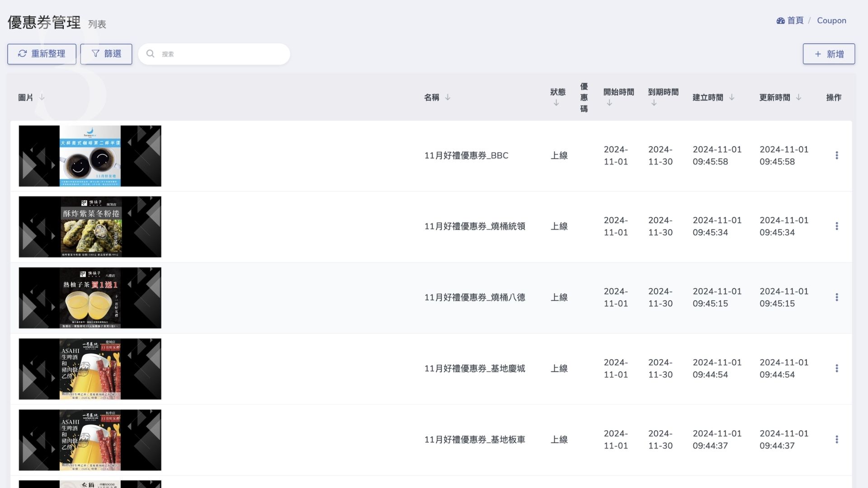The width and height of the screenshot is (868, 488).
Task: Sort by 開始時間 column arrow
Action: [x=609, y=103]
